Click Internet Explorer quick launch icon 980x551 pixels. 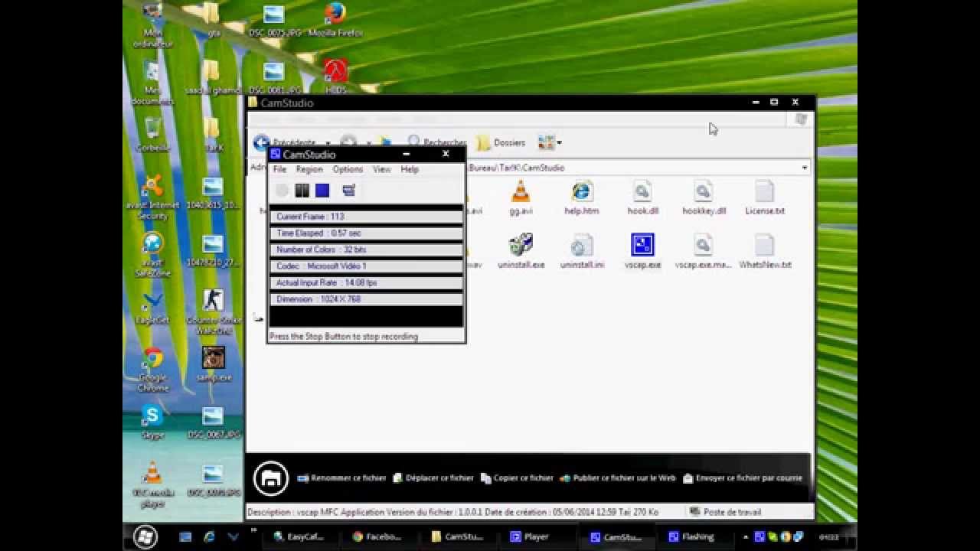(209, 537)
